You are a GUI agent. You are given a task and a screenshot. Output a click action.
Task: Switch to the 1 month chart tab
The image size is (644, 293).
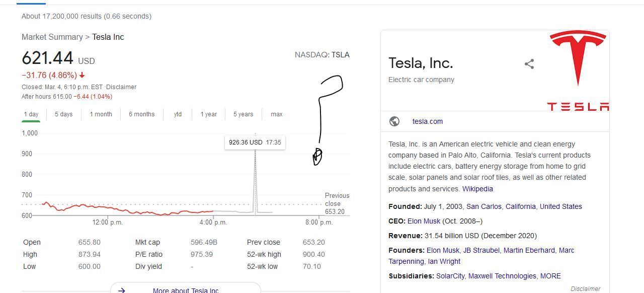pos(101,114)
